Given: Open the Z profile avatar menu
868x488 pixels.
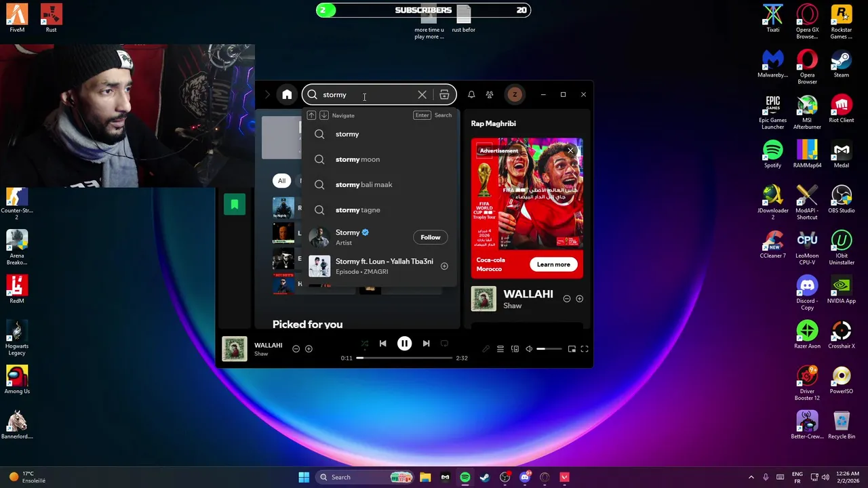Looking at the screenshot, I should tap(515, 95).
